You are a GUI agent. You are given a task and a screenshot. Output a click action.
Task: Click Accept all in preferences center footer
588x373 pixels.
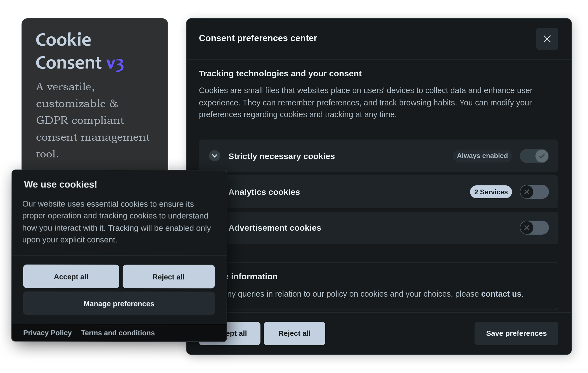244,333
